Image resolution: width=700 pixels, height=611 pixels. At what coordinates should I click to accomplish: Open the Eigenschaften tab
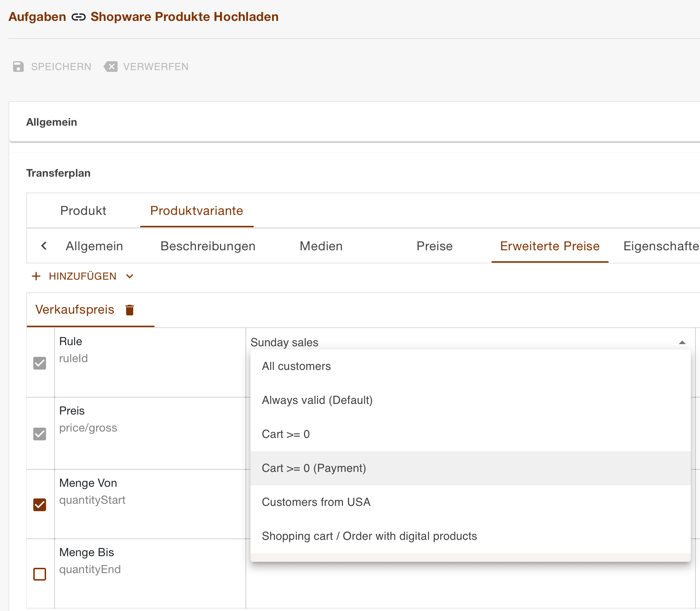(661, 246)
